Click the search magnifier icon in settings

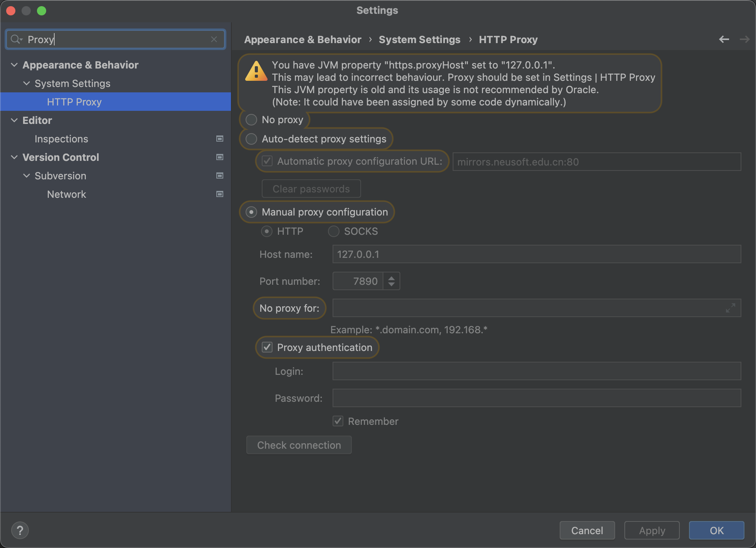point(17,39)
